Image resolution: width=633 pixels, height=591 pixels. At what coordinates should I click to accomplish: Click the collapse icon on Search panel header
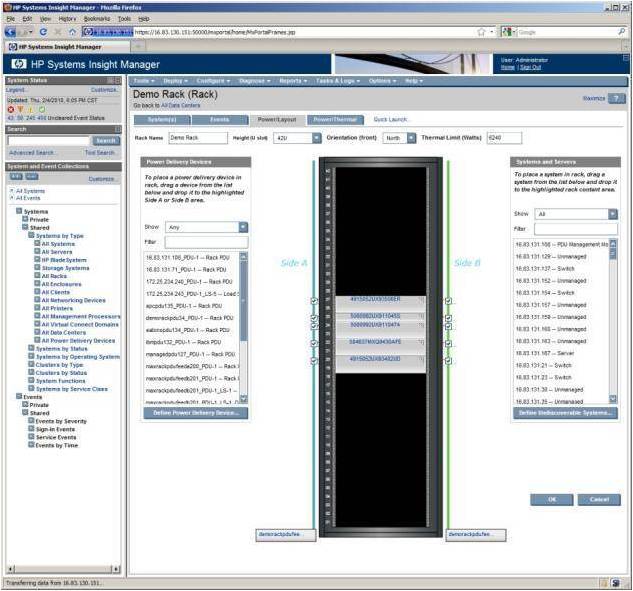[x=118, y=129]
